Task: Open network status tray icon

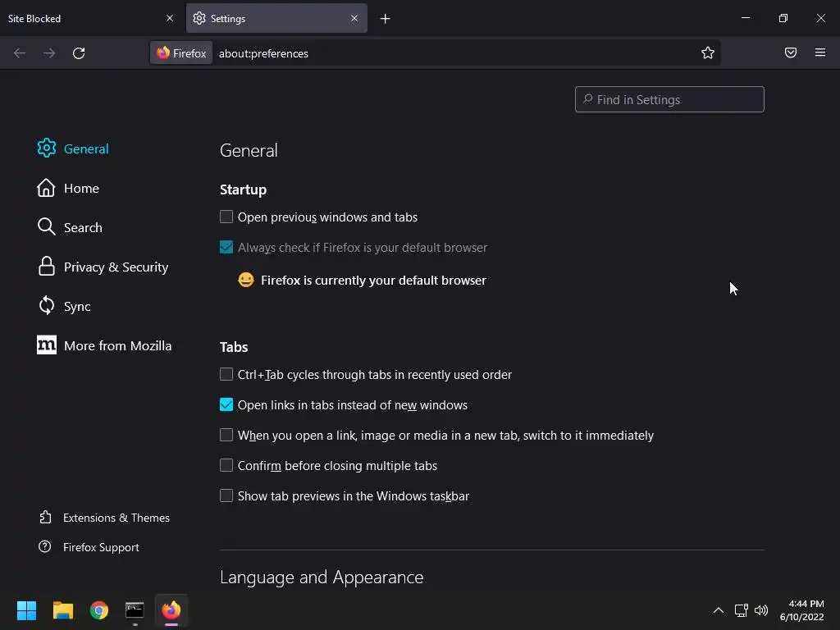Action: [741, 610]
